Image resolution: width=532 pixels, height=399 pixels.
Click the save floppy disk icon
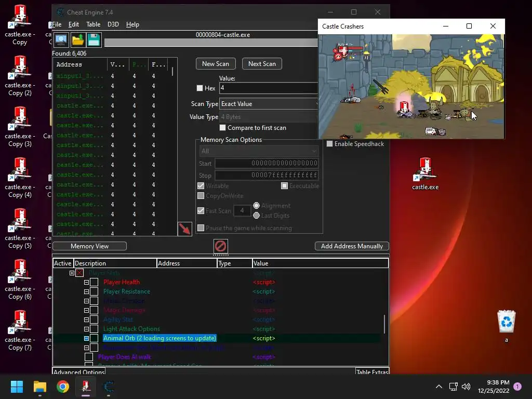click(x=94, y=40)
